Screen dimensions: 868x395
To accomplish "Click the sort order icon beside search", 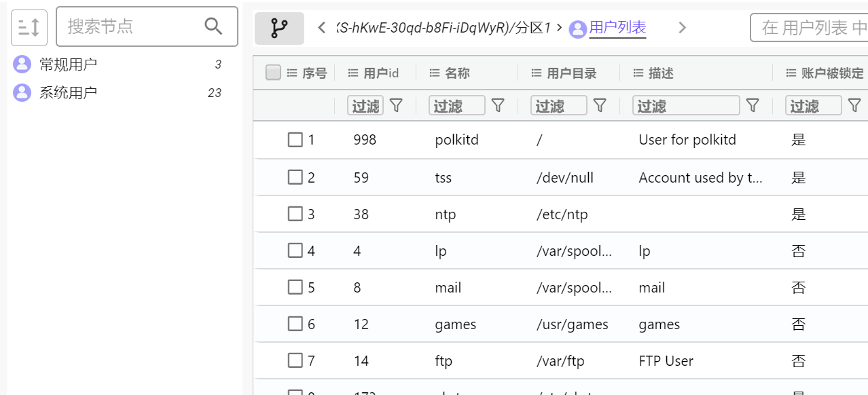I will pyautogui.click(x=29, y=27).
